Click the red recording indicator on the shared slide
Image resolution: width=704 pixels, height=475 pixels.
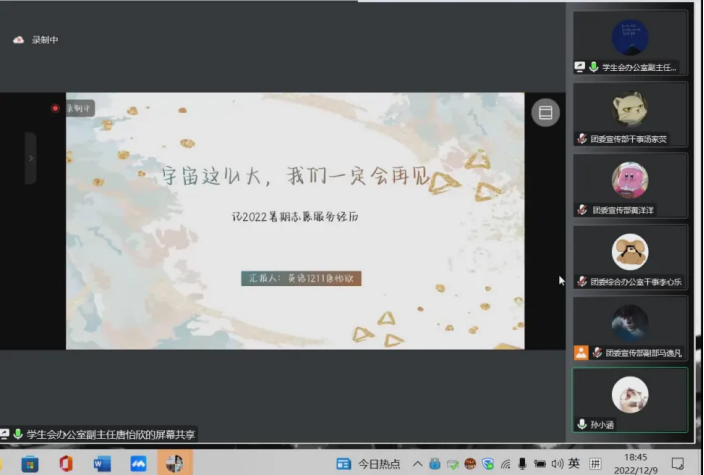tap(56, 108)
